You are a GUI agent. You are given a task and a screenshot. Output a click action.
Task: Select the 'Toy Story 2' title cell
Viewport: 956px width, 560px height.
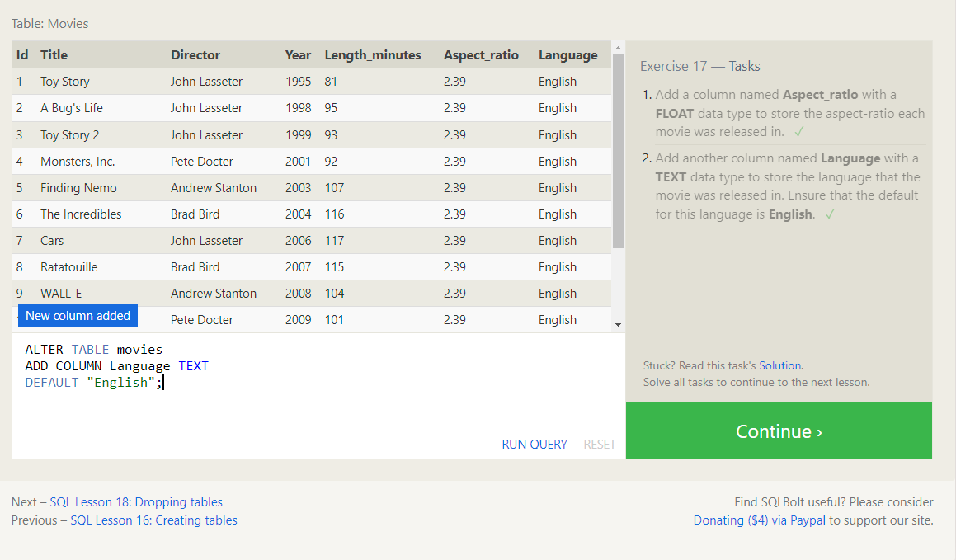pos(70,134)
